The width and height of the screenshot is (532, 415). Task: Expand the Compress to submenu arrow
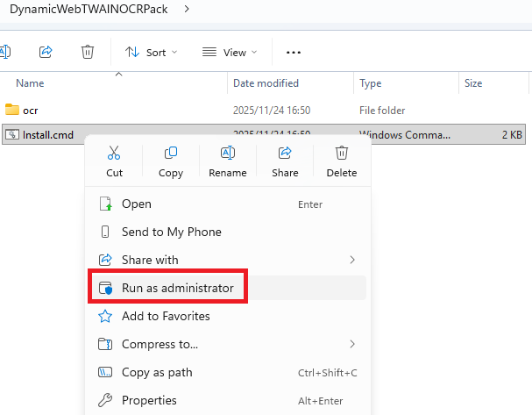[352, 344]
